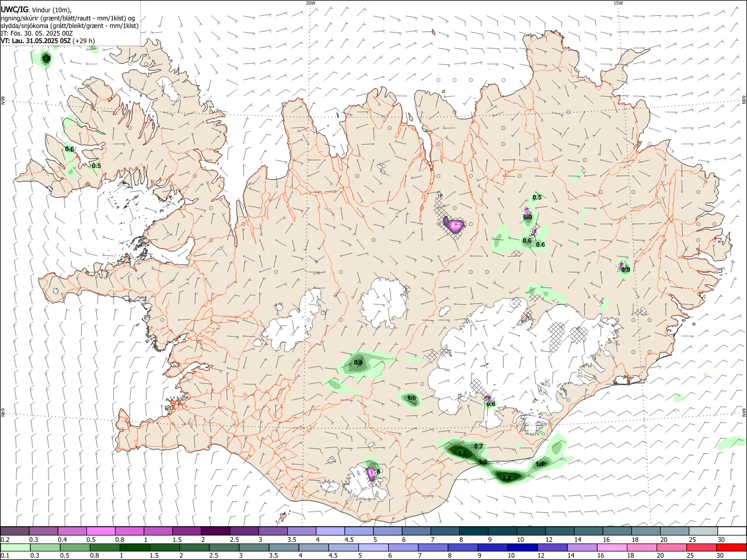Image resolution: width=747 pixels, height=560 pixels.
Task: Click the 'rigning/skúrir' legend description line
Action: pos(68,17)
